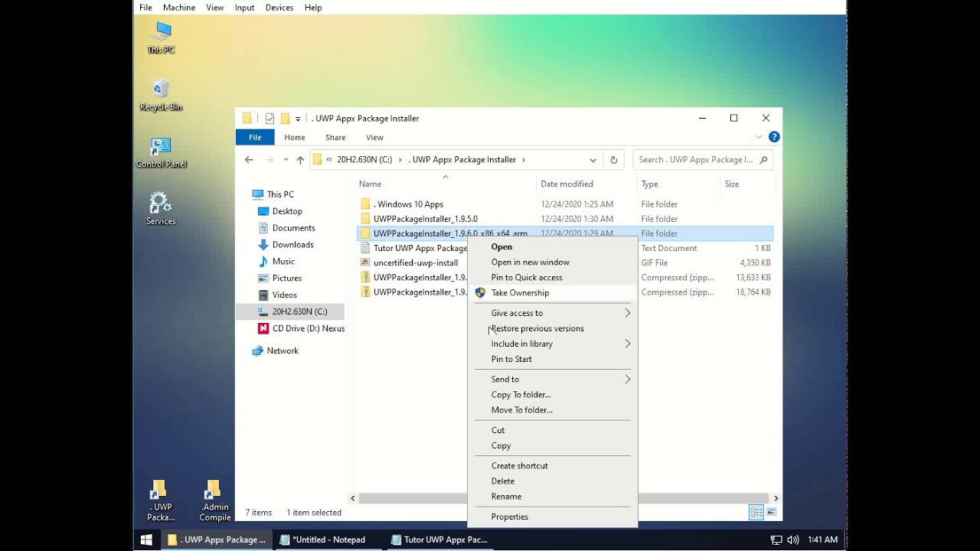Open Pictures in navigation pane
The image size is (980, 551).
(x=287, y=279)
